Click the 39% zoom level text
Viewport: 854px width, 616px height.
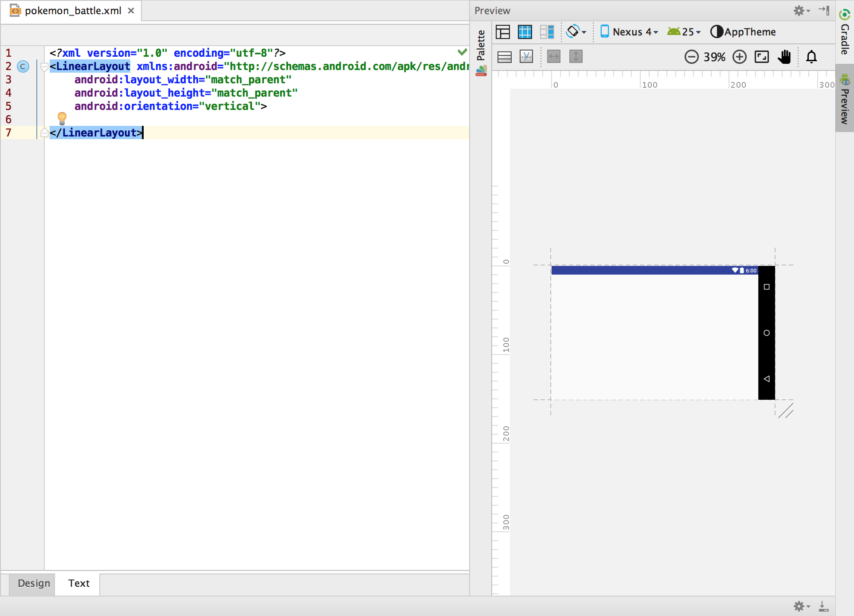click(714, 57)
